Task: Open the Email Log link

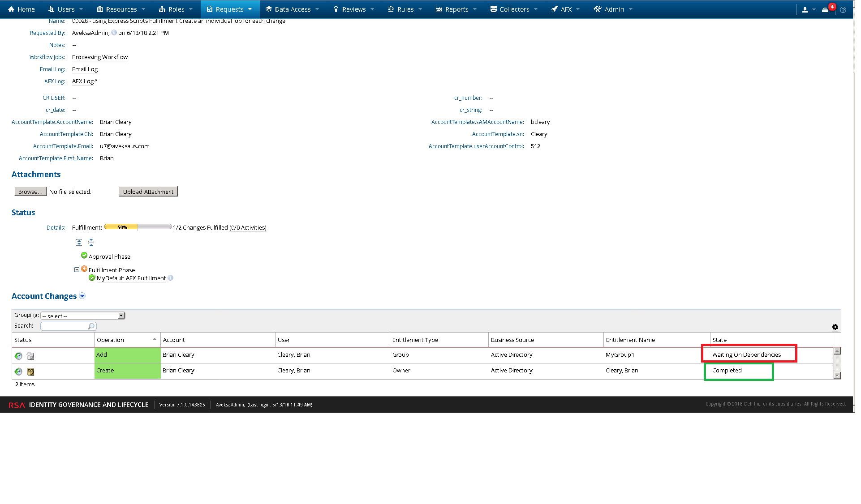Action: (x=85, y=69)
